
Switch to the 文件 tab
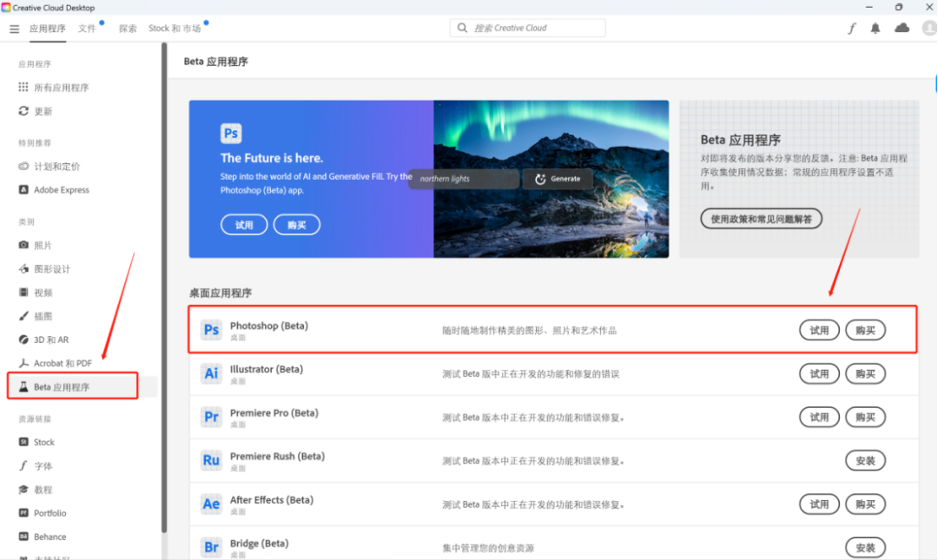pos(87,29)
